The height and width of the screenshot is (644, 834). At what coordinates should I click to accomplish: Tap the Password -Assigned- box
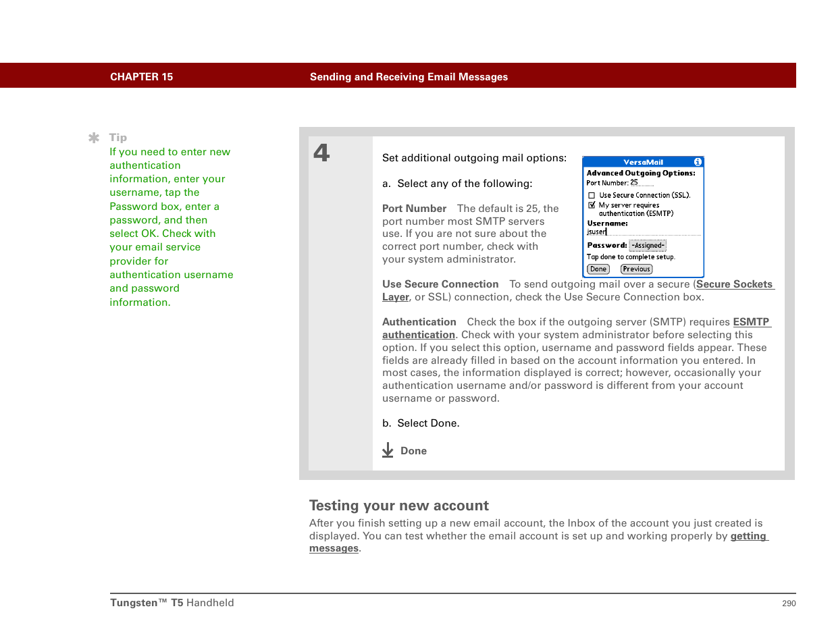pyautogui.click(x=648, y=246)
